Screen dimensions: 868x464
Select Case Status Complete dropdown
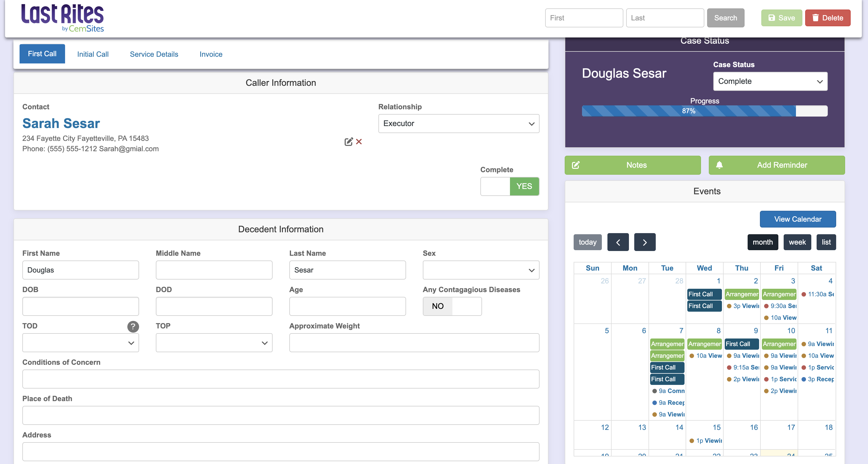point(769,81)
